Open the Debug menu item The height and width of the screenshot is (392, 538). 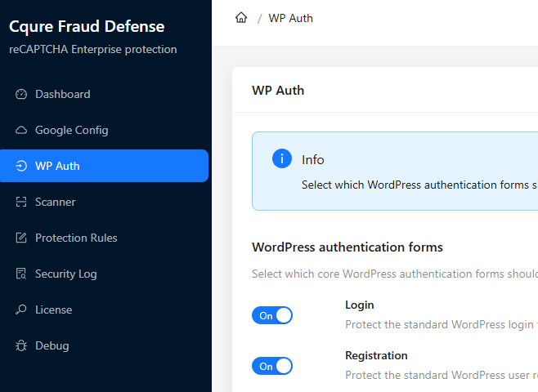[x=105, y=345]
